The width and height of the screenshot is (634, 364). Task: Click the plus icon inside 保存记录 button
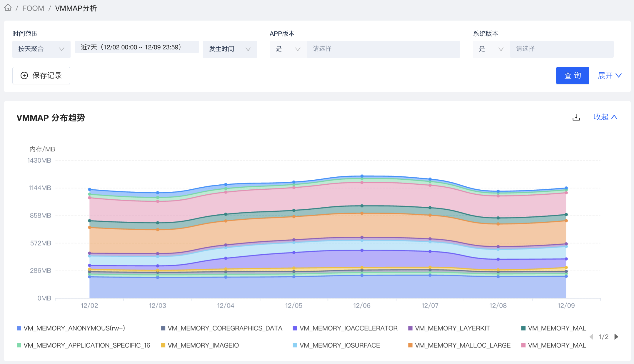point(24,76)
